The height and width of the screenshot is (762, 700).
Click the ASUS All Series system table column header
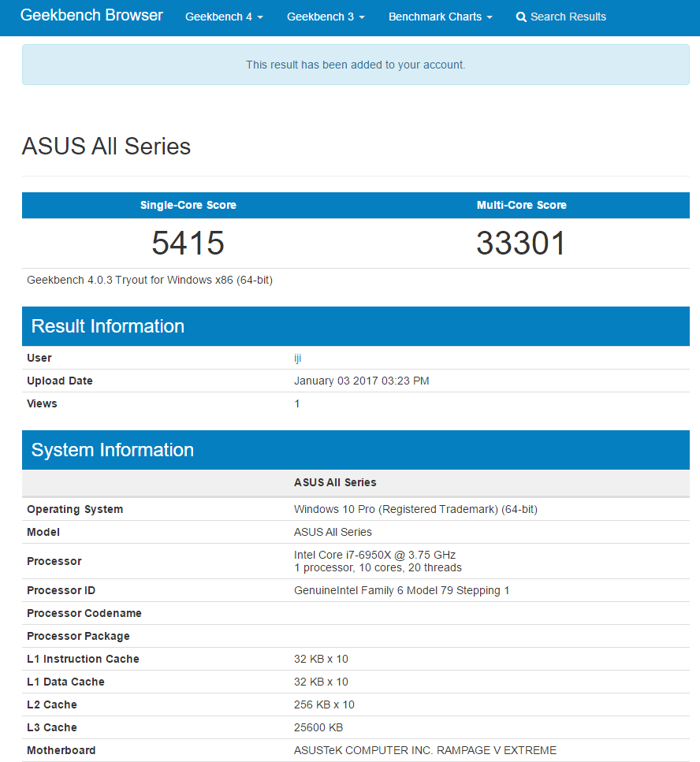[x=335, y=482]
